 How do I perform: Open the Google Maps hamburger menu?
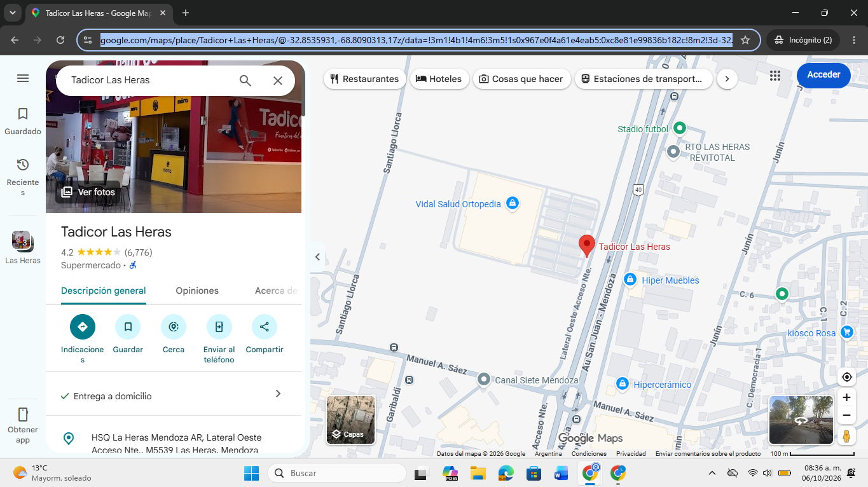[x=23, y=78]
